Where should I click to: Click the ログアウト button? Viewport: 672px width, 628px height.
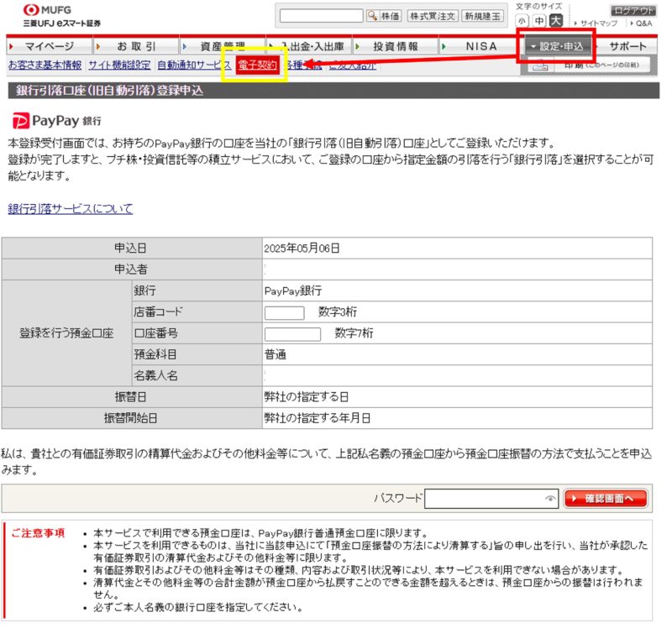tap(633, 10)
